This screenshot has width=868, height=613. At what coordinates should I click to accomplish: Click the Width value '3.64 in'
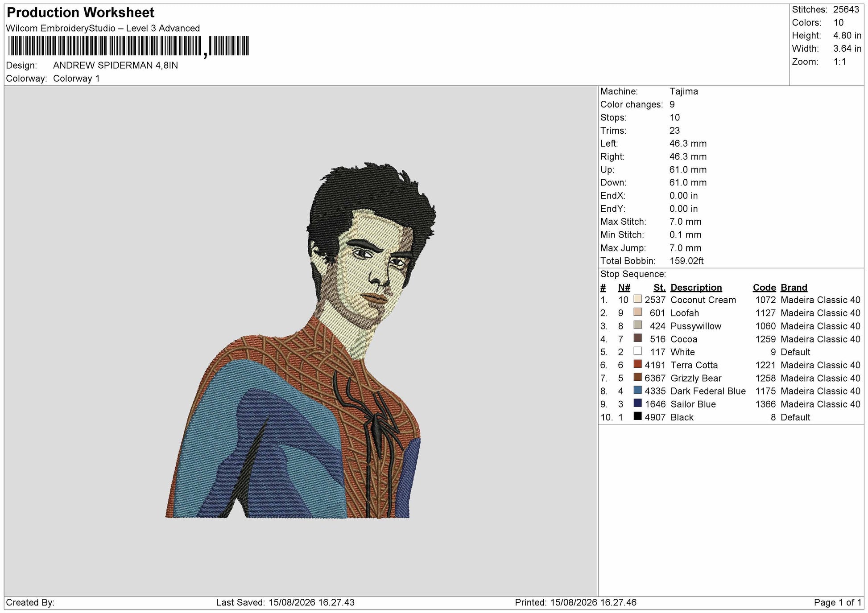point(847,49)
